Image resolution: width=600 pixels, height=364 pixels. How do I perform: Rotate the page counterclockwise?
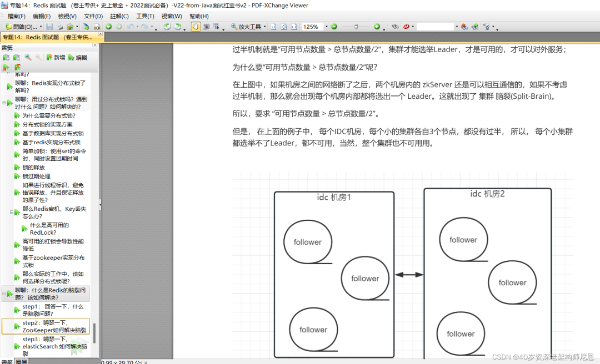(167, 27)
